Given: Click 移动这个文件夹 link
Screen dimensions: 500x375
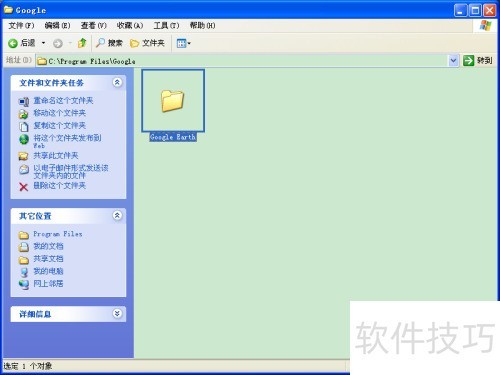Looking at the screenshot, I should (60, 113).
